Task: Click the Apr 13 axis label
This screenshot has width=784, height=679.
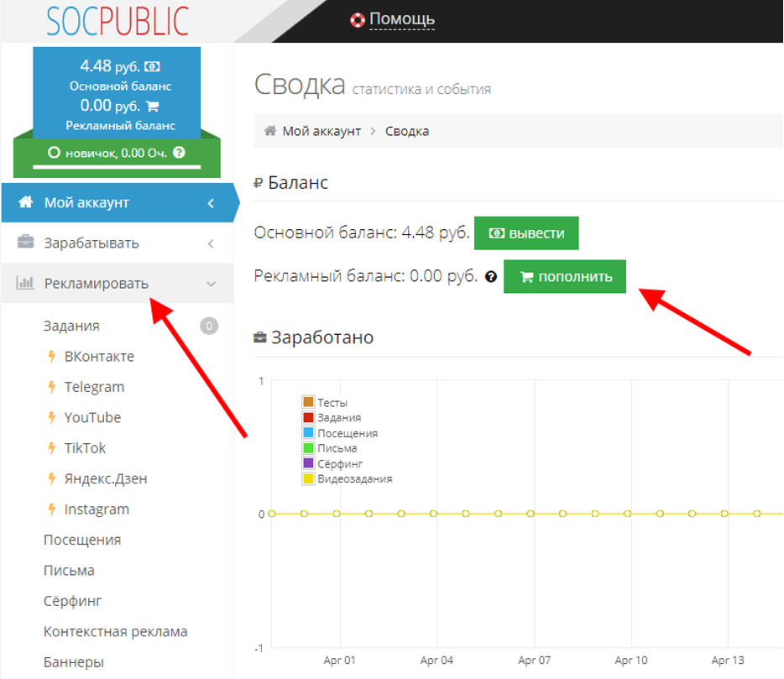Action: click(x=728, y=661)
